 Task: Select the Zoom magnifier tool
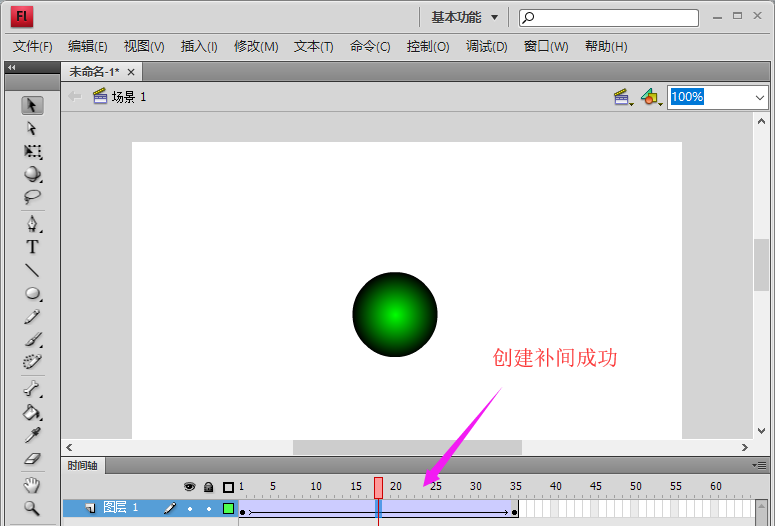click(x=32, y=508)
